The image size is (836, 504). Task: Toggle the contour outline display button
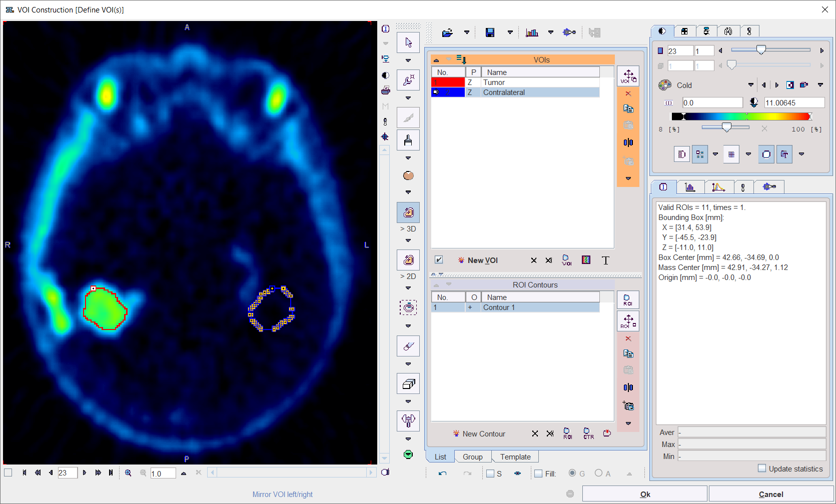point(766,154)
